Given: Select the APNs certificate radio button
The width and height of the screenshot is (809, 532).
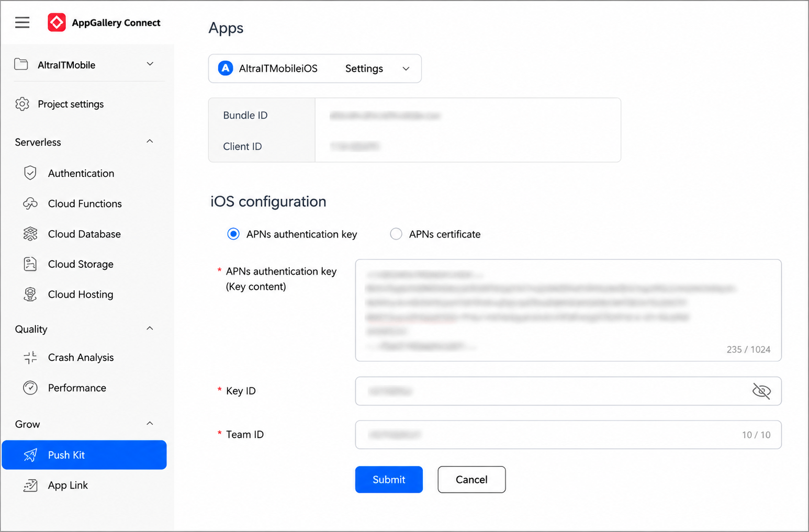Looking at the screenshot, I should (396, 234).
